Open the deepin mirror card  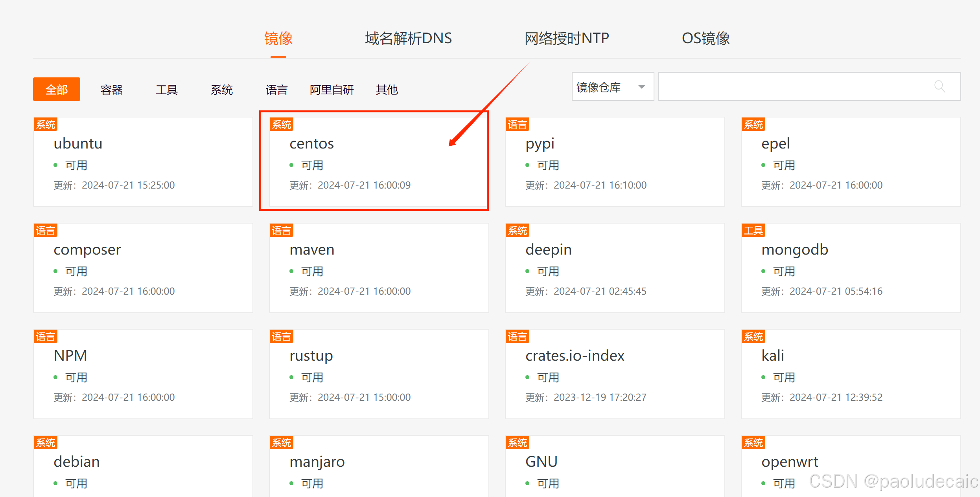click(615, 268)
